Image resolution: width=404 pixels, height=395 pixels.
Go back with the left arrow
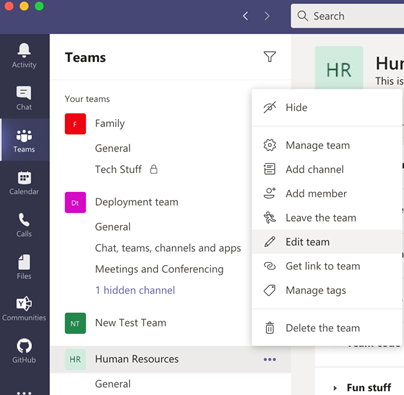coord(246,16)
